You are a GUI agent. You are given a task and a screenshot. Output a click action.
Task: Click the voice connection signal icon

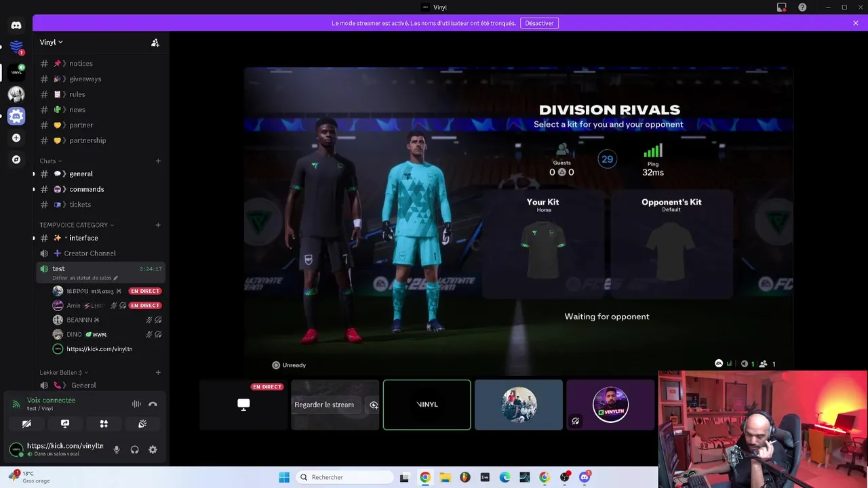16,404
